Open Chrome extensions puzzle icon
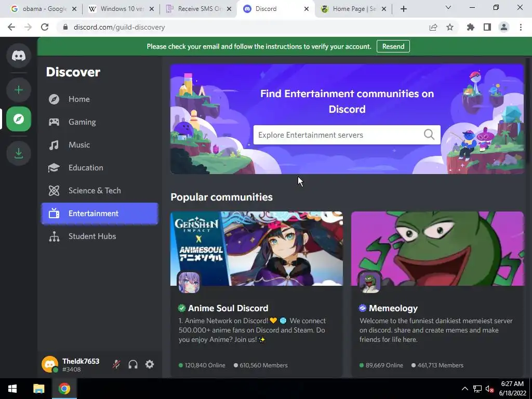The image size is (532, 399). coord(471,27)
